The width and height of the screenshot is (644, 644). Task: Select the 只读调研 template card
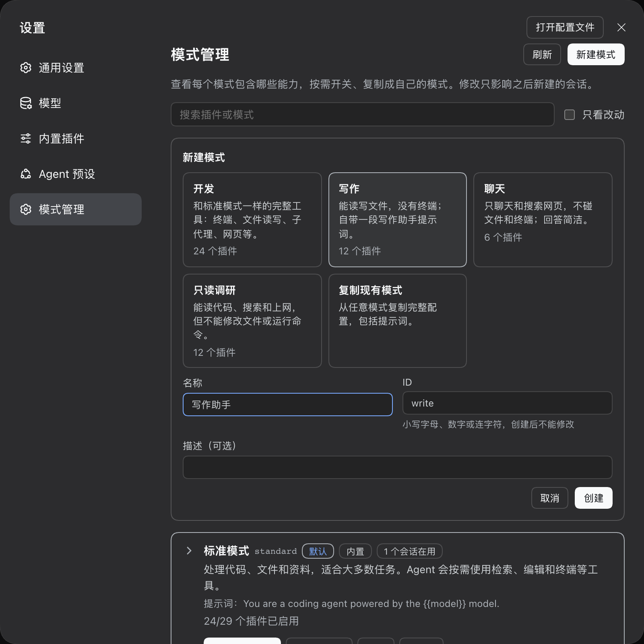(252, 321)
